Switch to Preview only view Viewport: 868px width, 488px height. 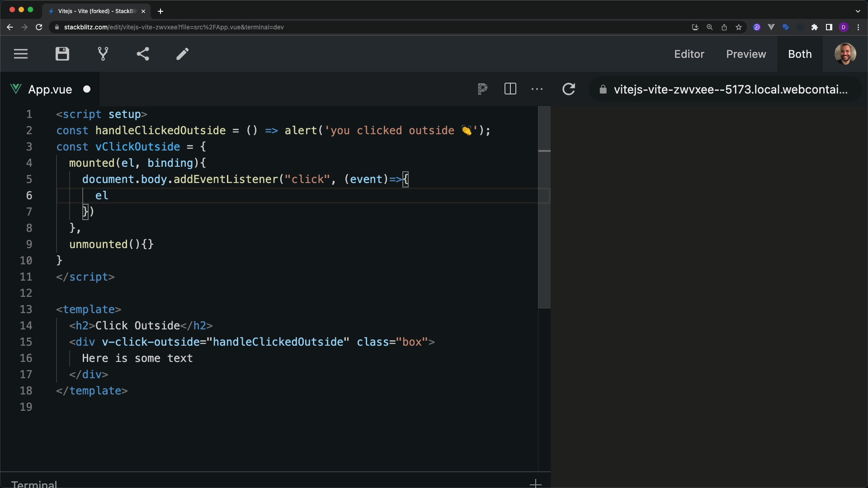pos(746,54)
